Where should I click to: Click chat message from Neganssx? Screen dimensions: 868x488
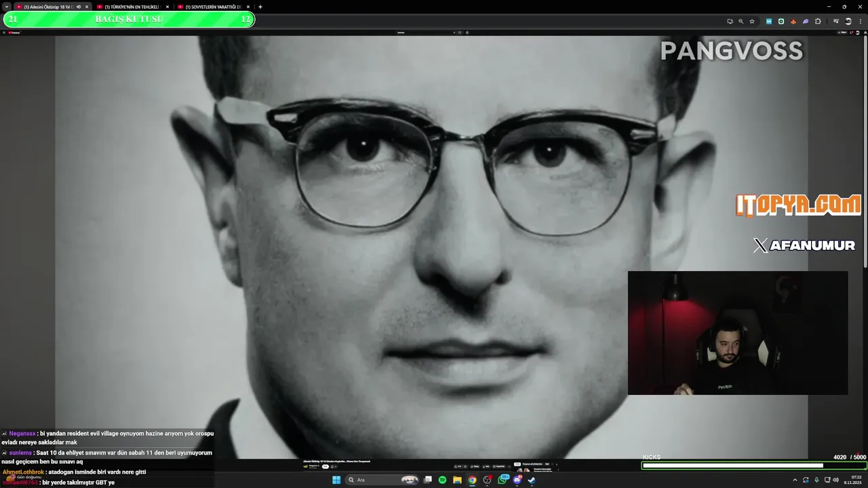[107, 438]
